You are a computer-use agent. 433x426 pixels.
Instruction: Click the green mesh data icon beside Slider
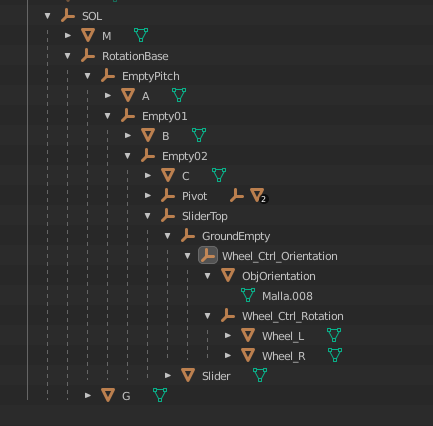[260, 375]
